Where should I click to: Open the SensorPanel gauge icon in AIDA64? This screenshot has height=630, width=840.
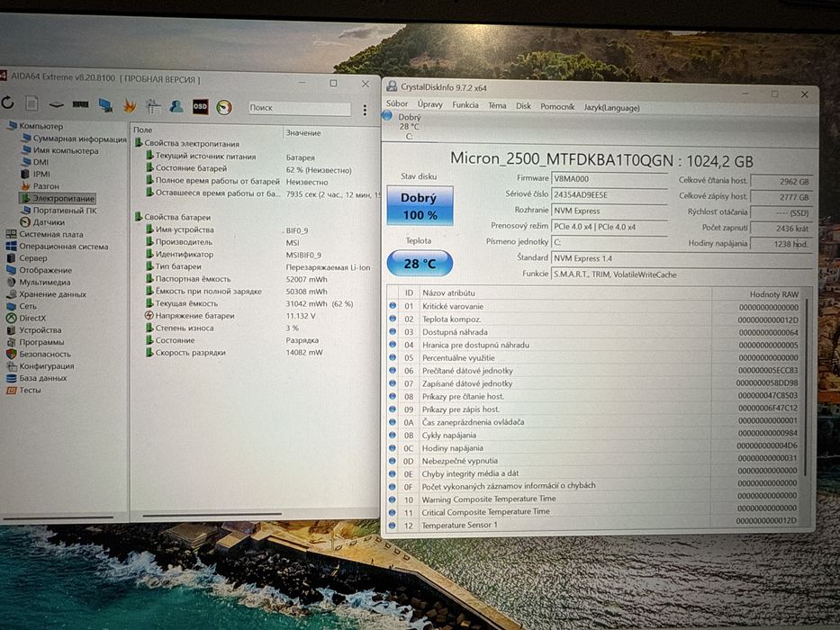point(224,107)
